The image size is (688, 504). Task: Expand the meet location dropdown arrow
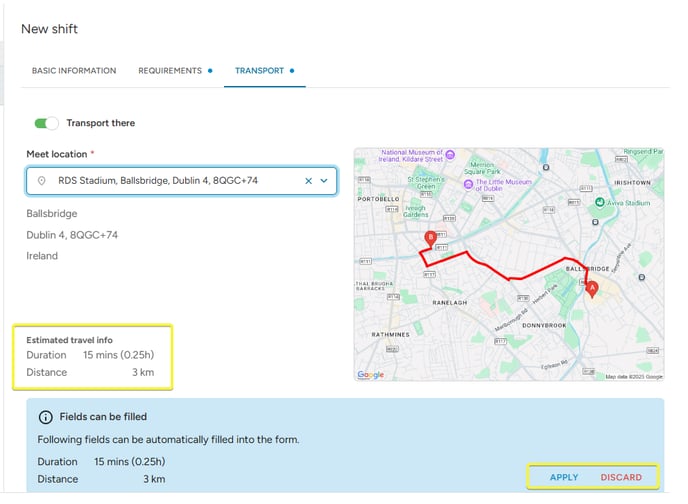(x=324, y=181)
